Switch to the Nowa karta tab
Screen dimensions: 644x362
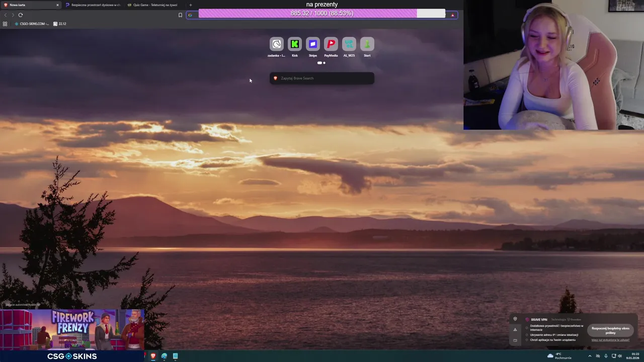pyautogui.click(x=30, y=5)
